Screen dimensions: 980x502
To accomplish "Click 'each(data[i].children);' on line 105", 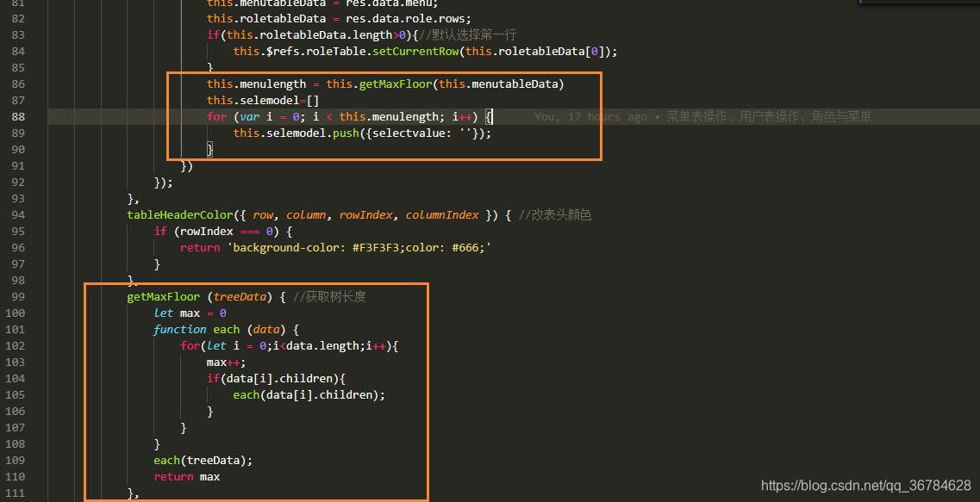I will pyautogui.click(x=309, y=395).
